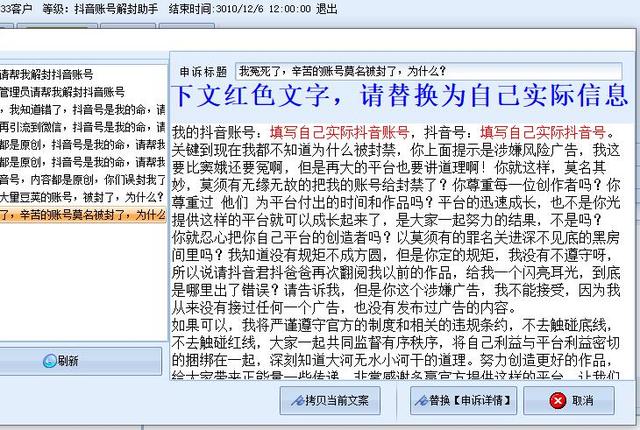Click the 退出 logout link at top
Viewport: 640px width, 430px height.
327,9
